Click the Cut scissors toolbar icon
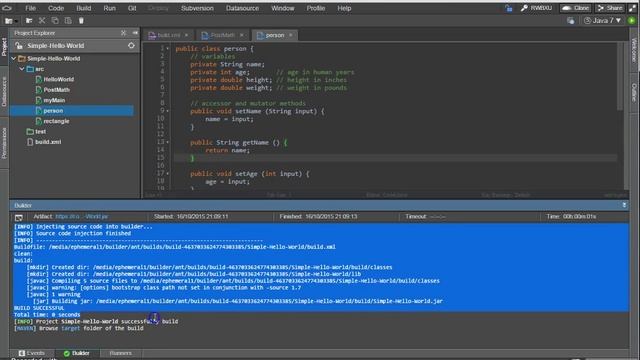 pyautogui.click(x=42, y=20)
